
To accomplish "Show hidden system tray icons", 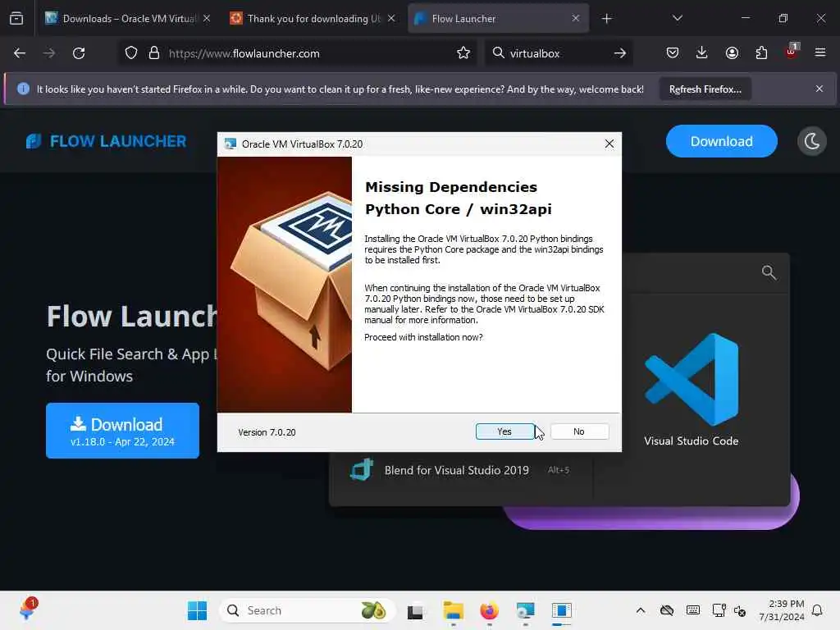I will point(641,610).
